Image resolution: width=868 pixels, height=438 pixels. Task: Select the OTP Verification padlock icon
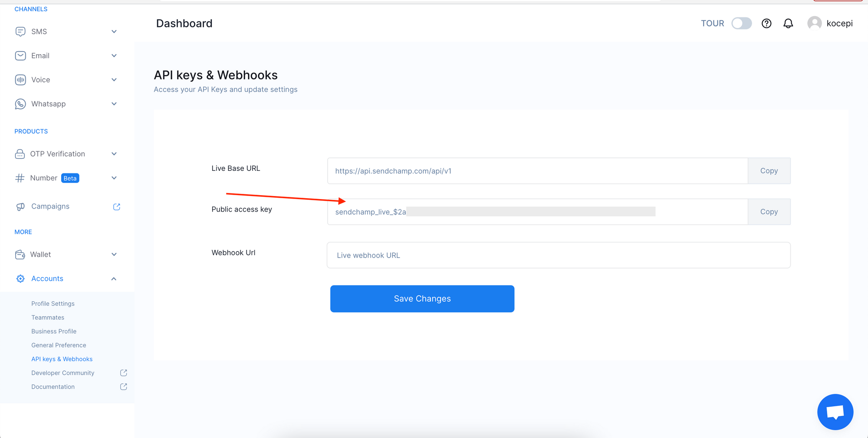pos(20,154)
